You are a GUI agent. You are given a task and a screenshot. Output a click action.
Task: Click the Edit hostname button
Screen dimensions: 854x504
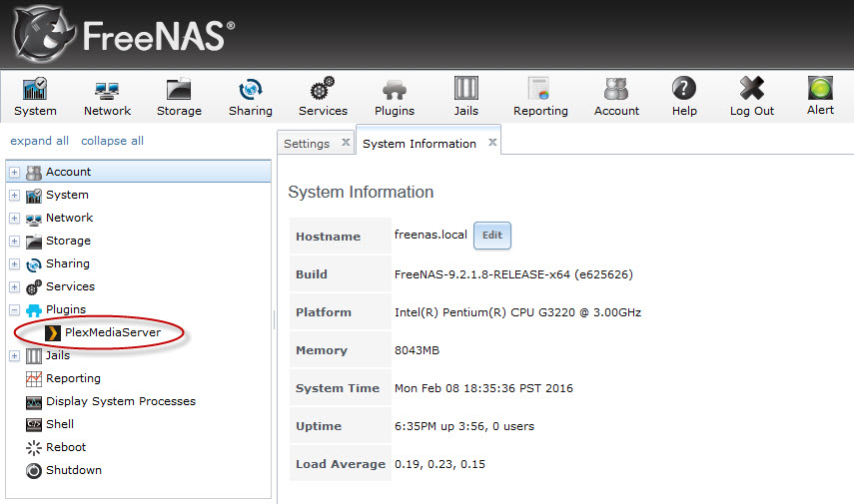point(492,236)
